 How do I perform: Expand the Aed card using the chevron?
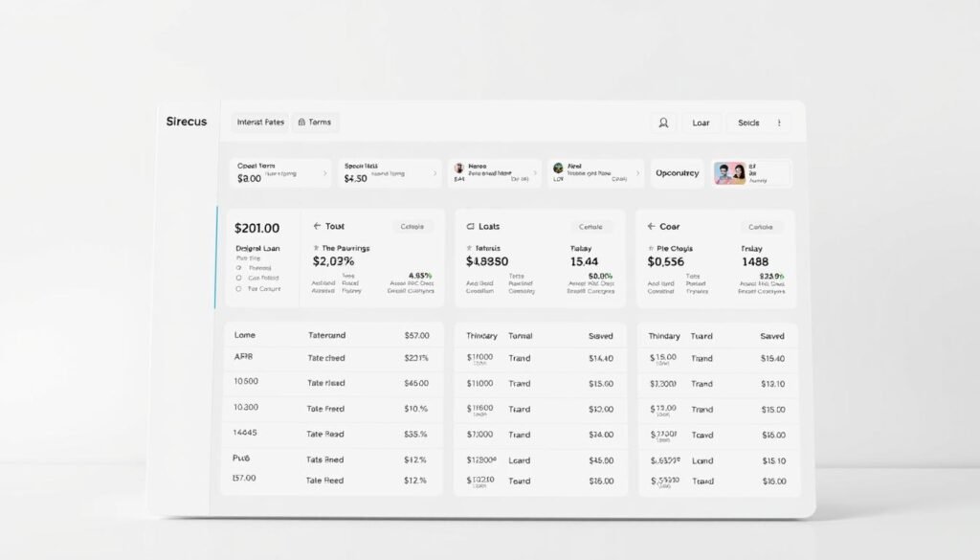point(636,173)
